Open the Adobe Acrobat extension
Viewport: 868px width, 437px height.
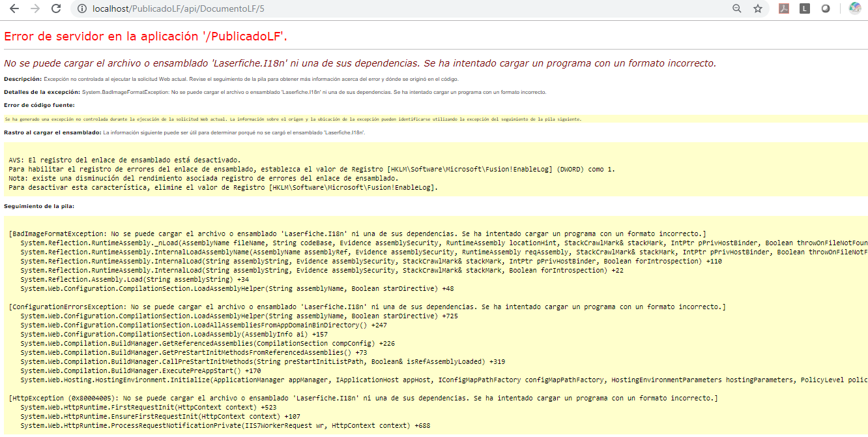pos(785,8)
